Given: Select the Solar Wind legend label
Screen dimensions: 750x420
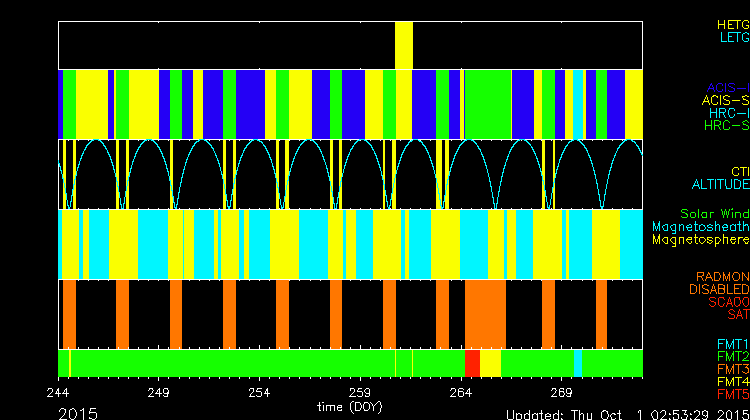Looking at the screenshot, I should coord(714,214).
